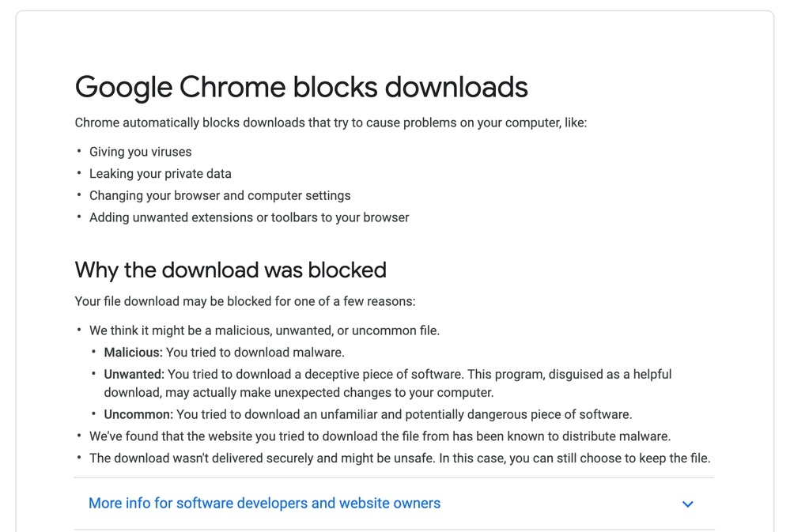Screen dimensions: 790x532
Task: Open More info for software developers link
Action: click(x=264, y=503)
